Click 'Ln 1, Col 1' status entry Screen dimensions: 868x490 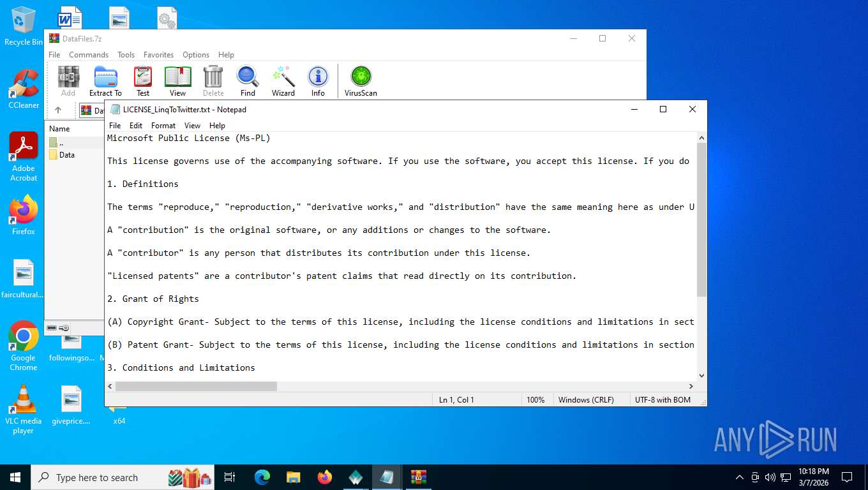[456, 400]
